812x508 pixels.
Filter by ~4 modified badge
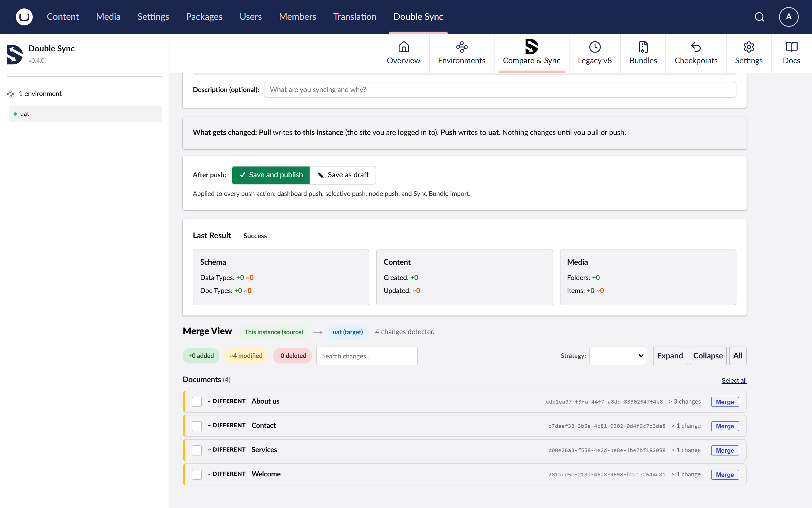click(x=246, y=356)
